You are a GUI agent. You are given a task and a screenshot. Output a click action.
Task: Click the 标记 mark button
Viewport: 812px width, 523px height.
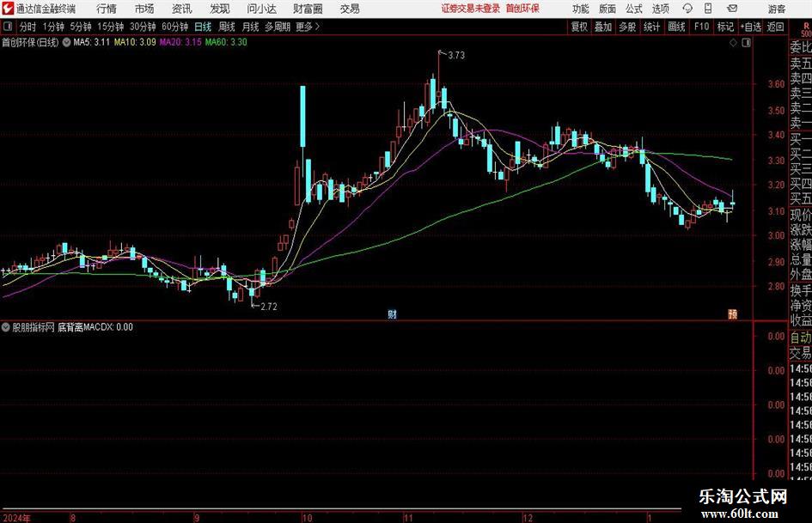[725, 27]
